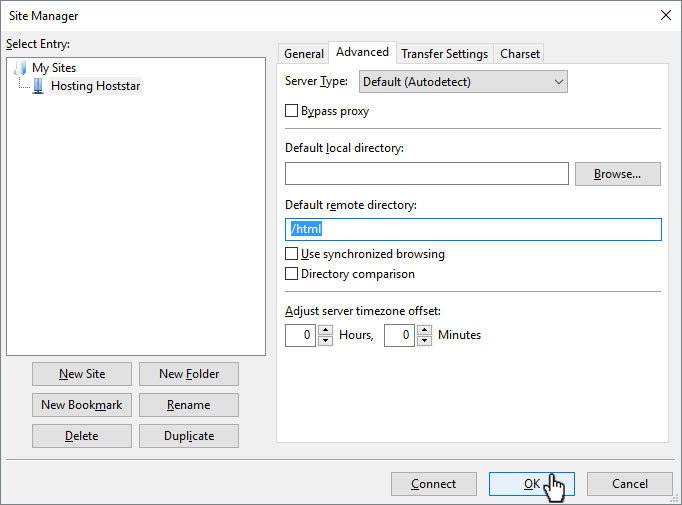This screenshot has width=682, height=505.
Task: Switch to the General tab
Action: pos(304,54)
